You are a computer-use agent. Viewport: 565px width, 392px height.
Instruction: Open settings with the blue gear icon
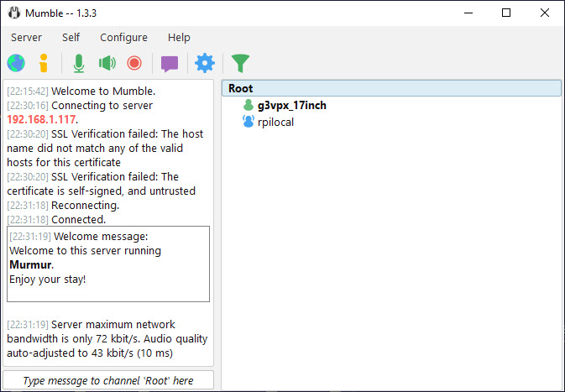tap(205, 64)
